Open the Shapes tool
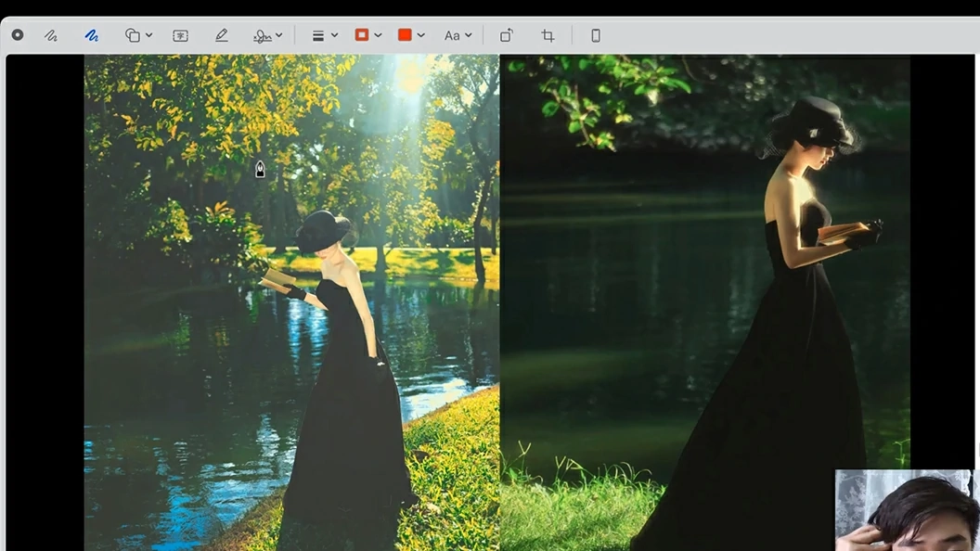 [133, 35]
